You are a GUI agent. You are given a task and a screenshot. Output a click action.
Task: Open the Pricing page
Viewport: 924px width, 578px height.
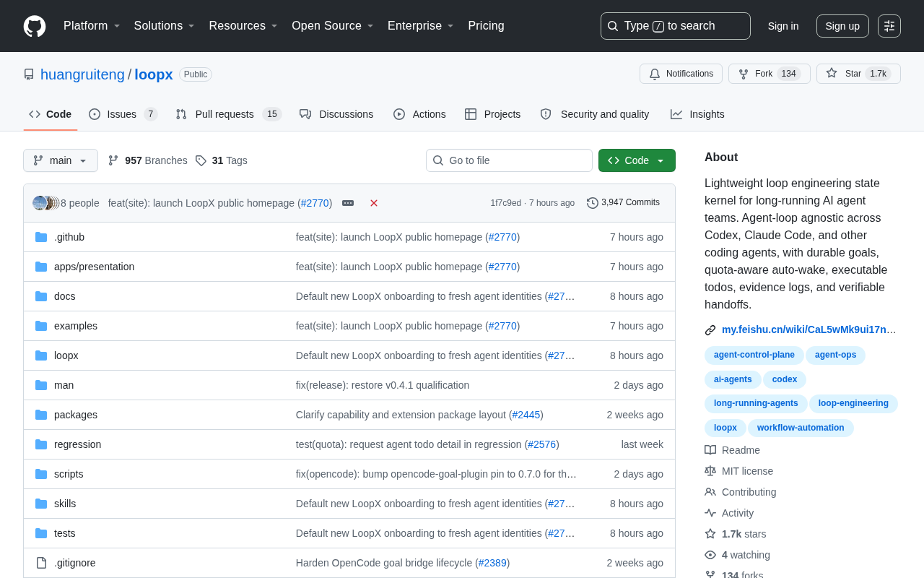point(486,26)
